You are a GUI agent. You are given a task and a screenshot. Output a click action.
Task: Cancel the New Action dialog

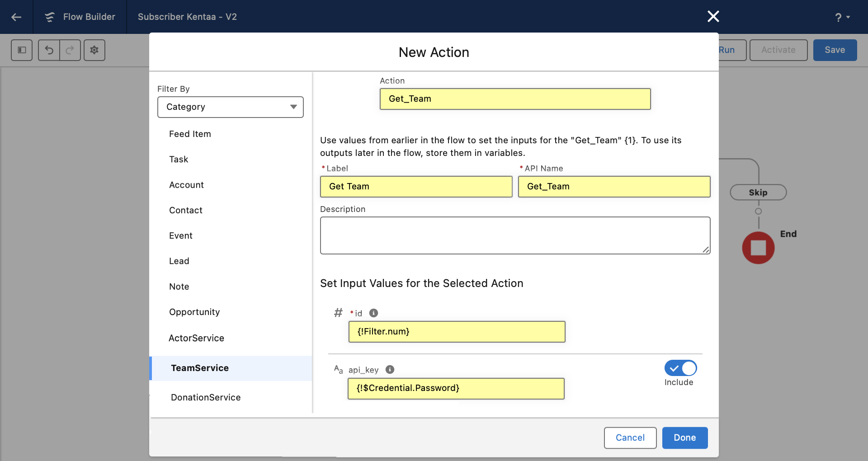(x=630, y=438)
